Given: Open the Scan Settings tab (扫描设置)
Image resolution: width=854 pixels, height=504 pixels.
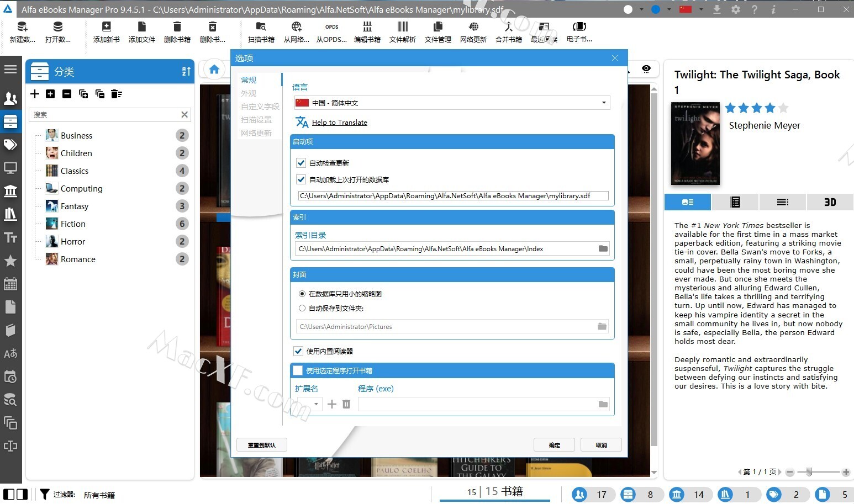Looking at the screenshot, I should point(256,120).
